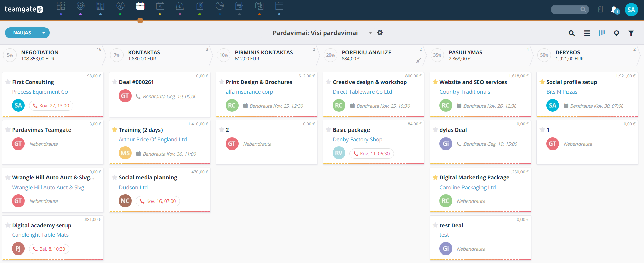The width and height of the screenshot is (644, 263).
Task: Open the pie chart reports icon
Action: coord(220,6)
